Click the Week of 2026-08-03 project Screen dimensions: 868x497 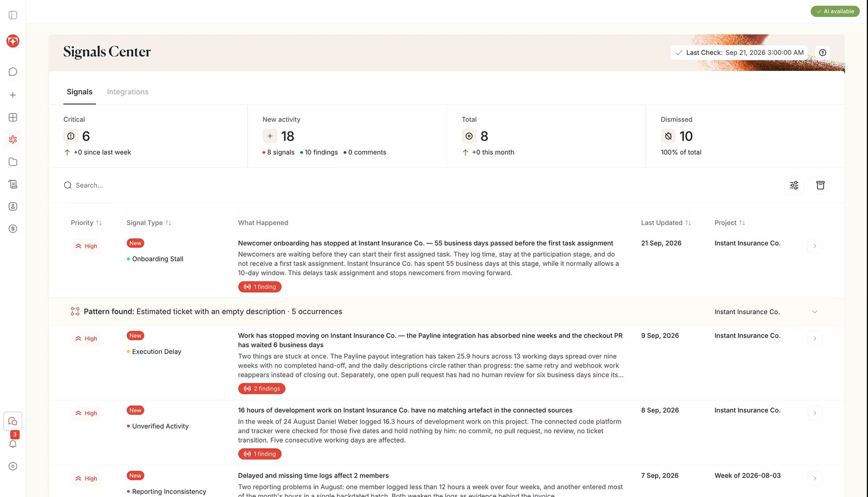point(747,476)
